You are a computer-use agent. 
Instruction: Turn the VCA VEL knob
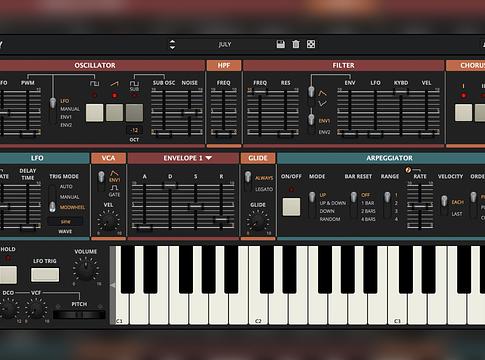108,221
